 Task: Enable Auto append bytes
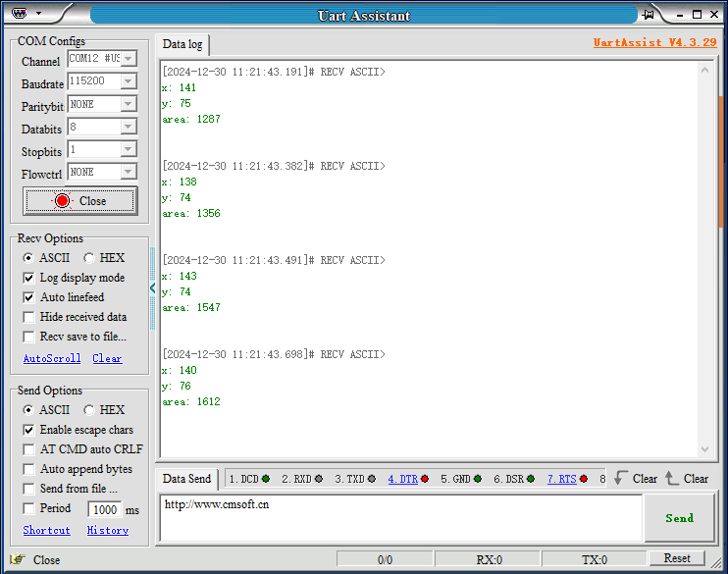point(28,469)
